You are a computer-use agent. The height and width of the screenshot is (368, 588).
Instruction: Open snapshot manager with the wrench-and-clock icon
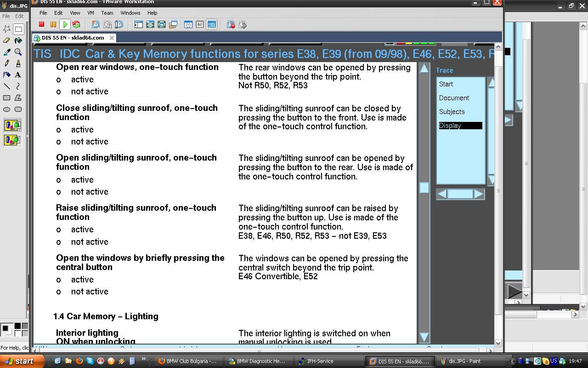pyautogui.click(x=119, y=24)
